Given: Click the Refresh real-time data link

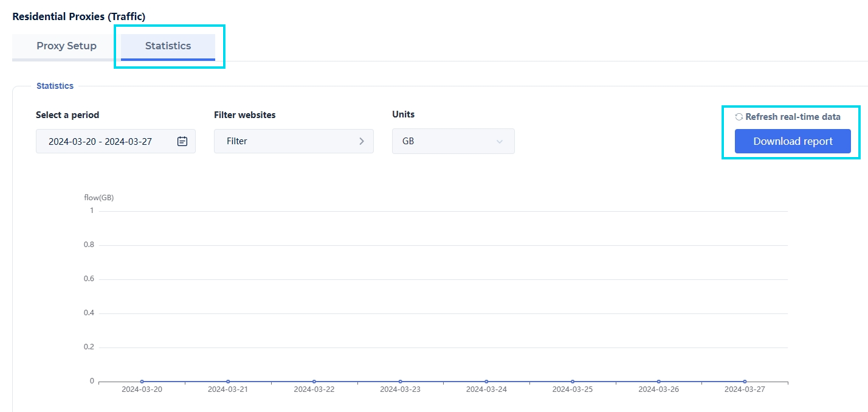Looking at the screenshot, I should [793, 117].
